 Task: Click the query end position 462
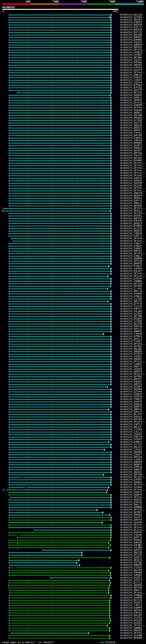115,11
